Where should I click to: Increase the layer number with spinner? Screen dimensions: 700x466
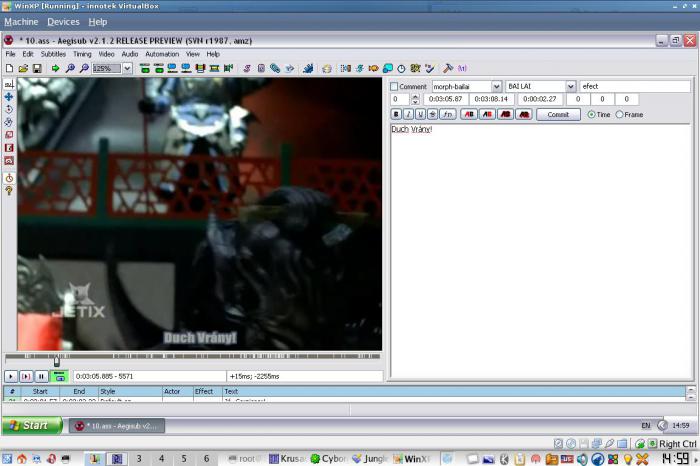(x=415, y=96)
